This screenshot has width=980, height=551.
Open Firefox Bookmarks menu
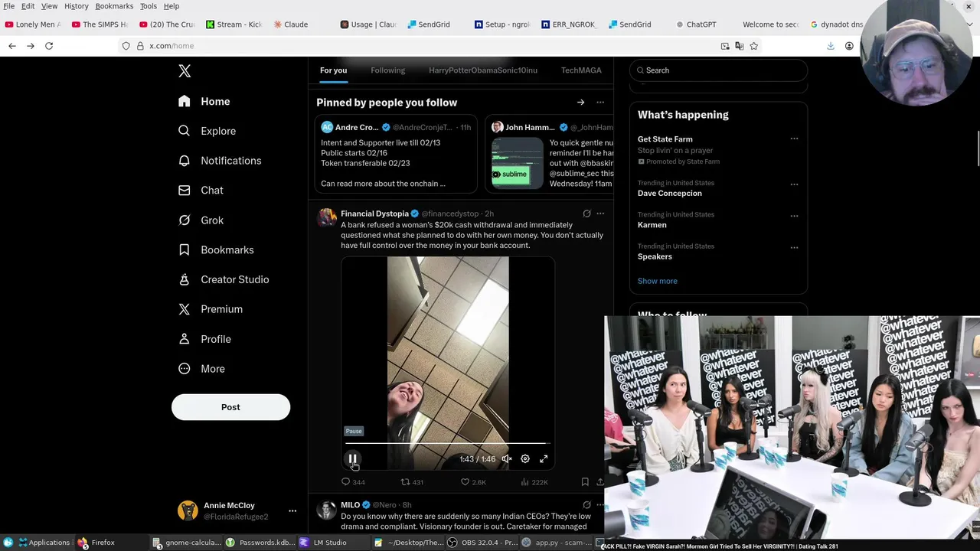coord(114,6)
